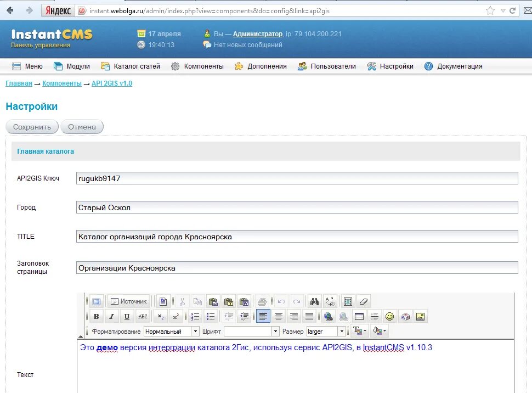Open the Модули menu
Screen dimensions: 532x393
tap(72, 66)
